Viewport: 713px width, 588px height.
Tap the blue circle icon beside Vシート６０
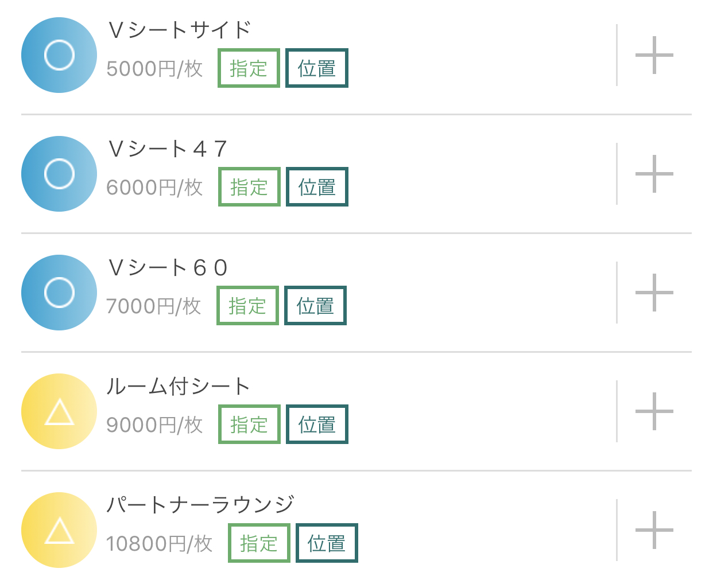(x=59, y=293)
